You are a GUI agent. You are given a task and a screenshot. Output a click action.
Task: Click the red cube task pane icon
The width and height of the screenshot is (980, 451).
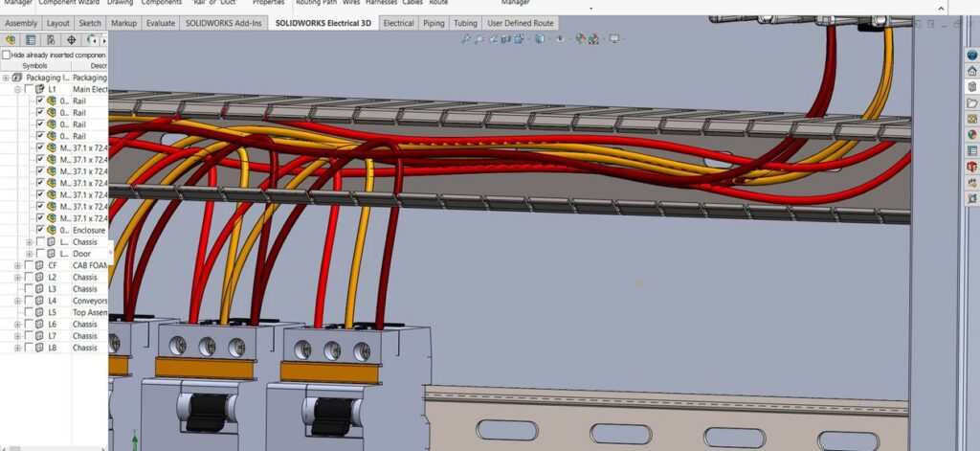pos(972,167)
